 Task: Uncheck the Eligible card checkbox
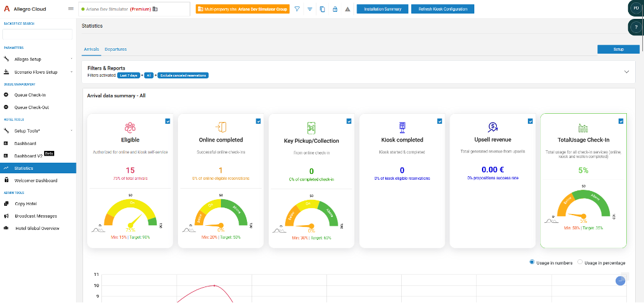tap(168, 121)
